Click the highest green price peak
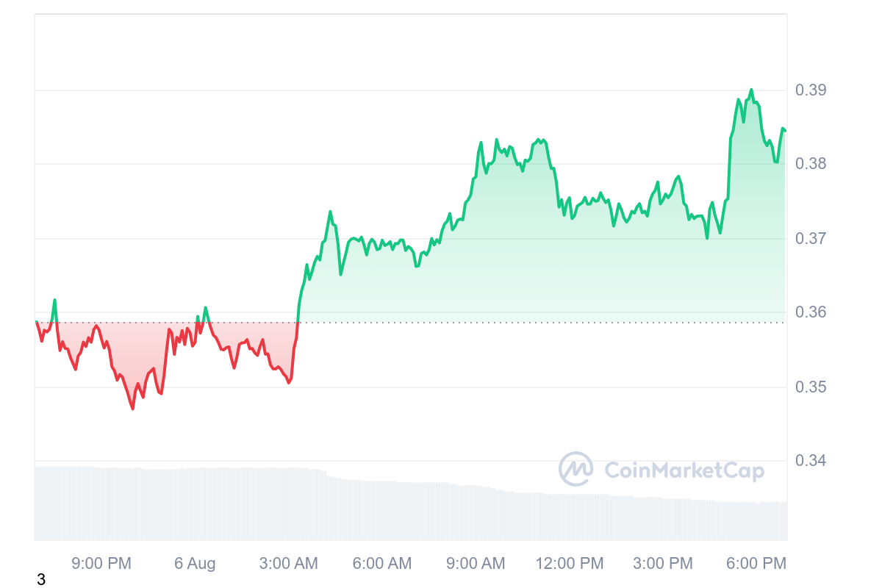882x588 pixels. coord(751,90)
